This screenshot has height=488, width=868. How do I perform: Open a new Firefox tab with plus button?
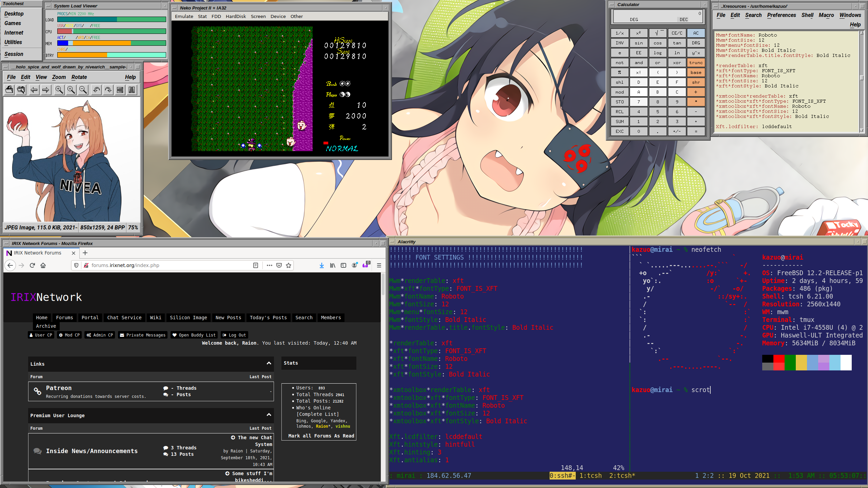[x=85, y=253]
